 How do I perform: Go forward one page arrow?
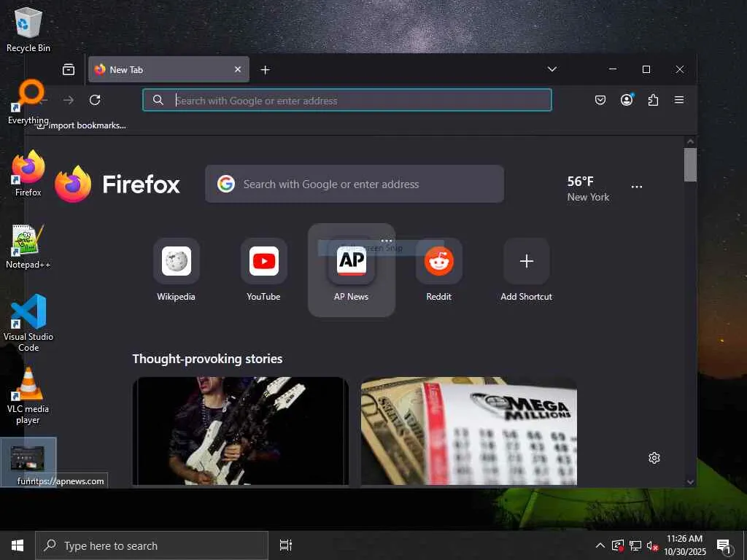coord(69,100)
